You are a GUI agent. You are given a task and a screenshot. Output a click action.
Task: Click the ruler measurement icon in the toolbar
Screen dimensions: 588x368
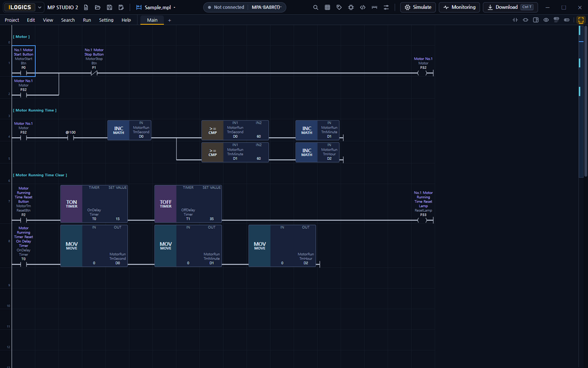tap(374, 7)
